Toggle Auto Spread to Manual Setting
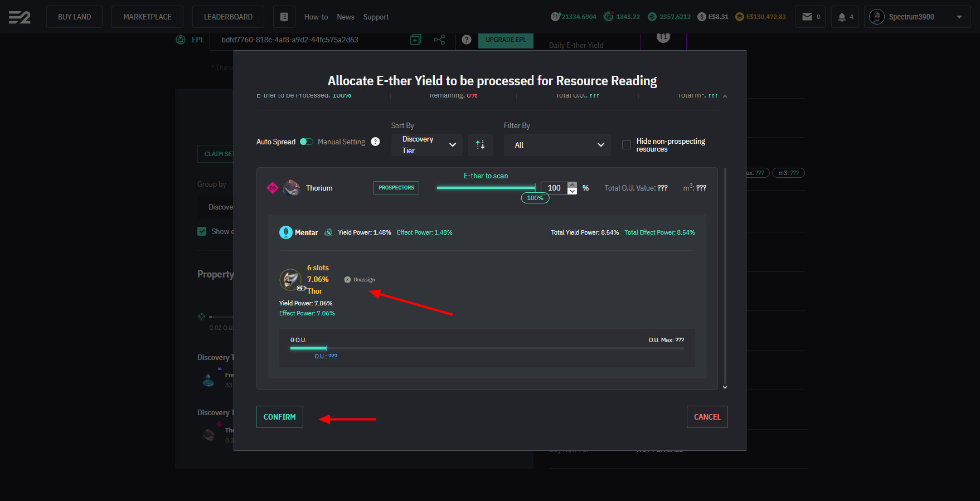Image resolution: width=980 pixels, height=501 pixels. click(307, 142)
